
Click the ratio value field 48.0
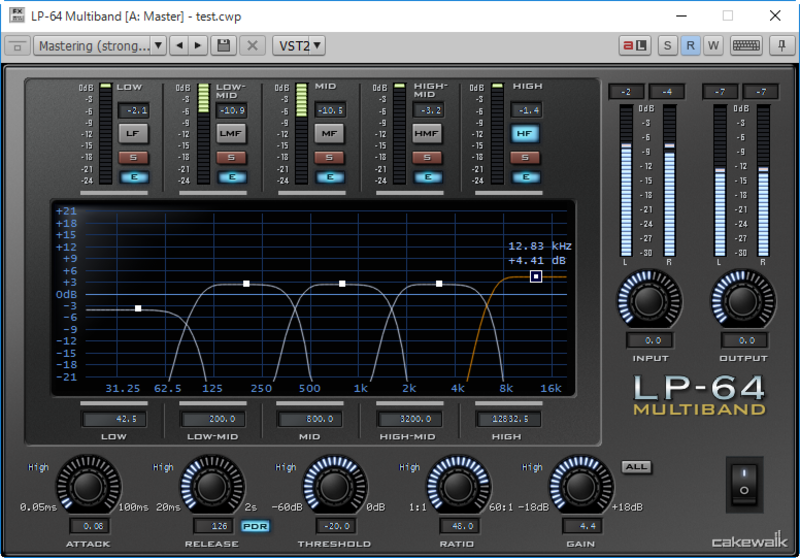[x=459, y=526]
